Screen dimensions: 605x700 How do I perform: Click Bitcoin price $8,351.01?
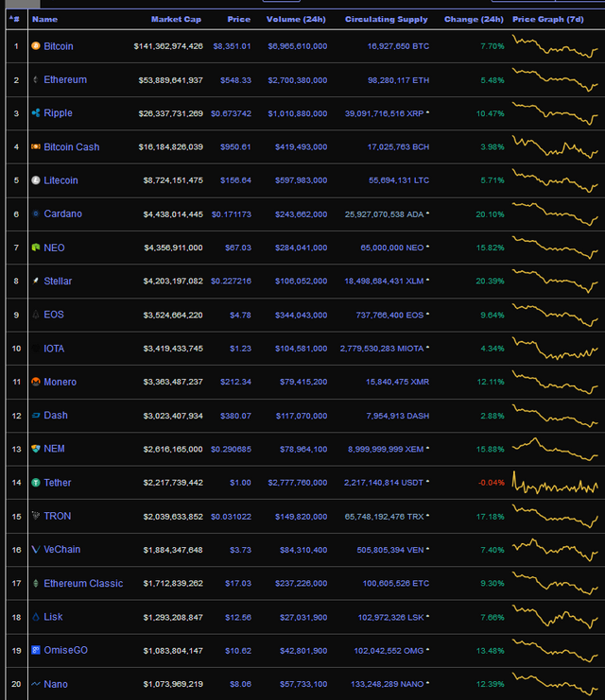click(232, 46)
